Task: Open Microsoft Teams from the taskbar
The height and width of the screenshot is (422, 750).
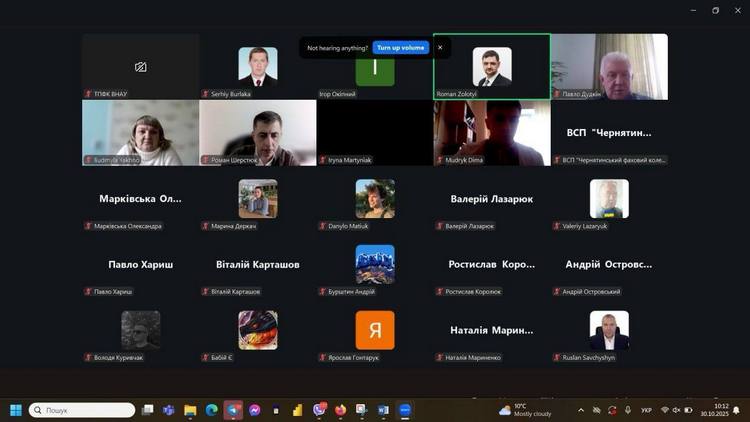Action: click(168, 410)
